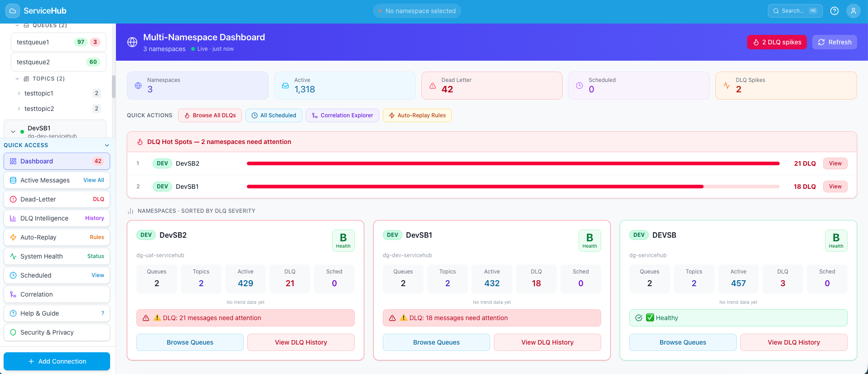868x374 pixels.
Task: Click the bar chart icon beside Namespaces sorted heading
Action: pyautogui.click(x=130, y=211)
